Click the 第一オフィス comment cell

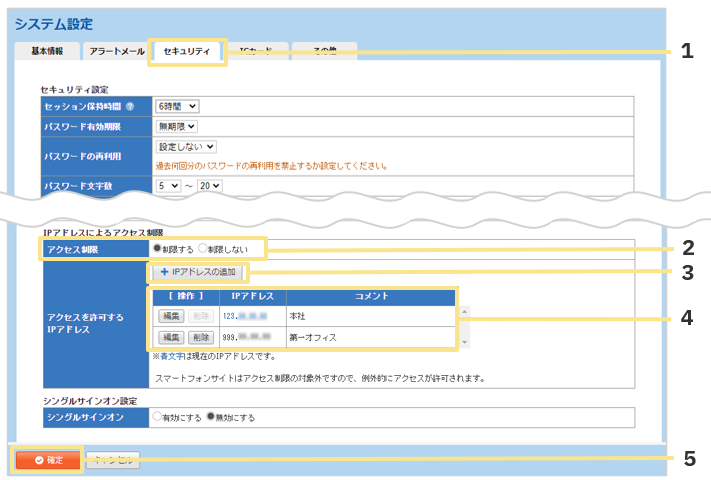tap(370, 337)
